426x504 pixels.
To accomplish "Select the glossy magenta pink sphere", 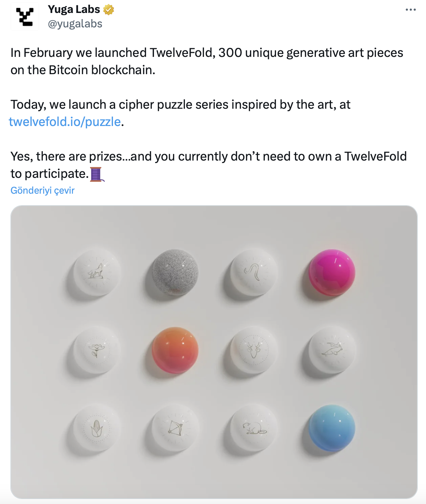I will click(332, 272).
